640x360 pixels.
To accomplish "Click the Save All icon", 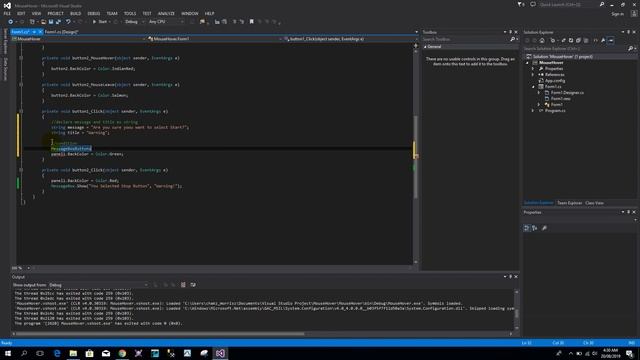I will [58, 22].
